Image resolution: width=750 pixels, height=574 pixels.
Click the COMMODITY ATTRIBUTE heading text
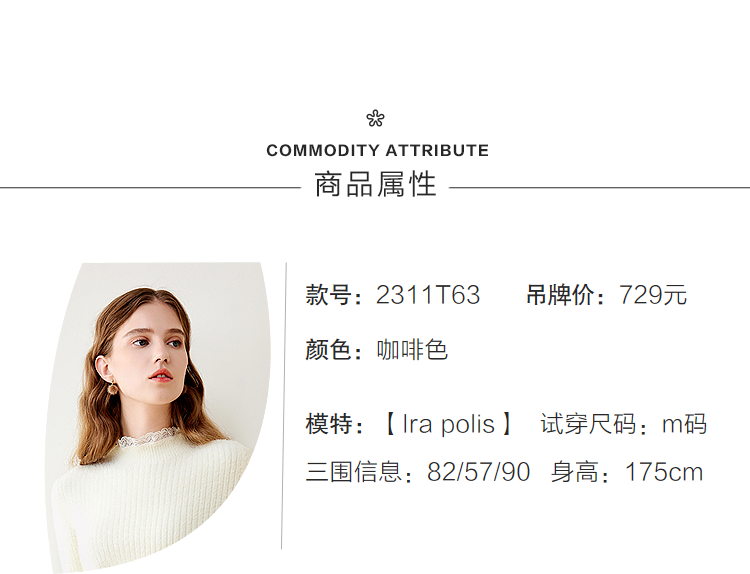pos(377,151)
